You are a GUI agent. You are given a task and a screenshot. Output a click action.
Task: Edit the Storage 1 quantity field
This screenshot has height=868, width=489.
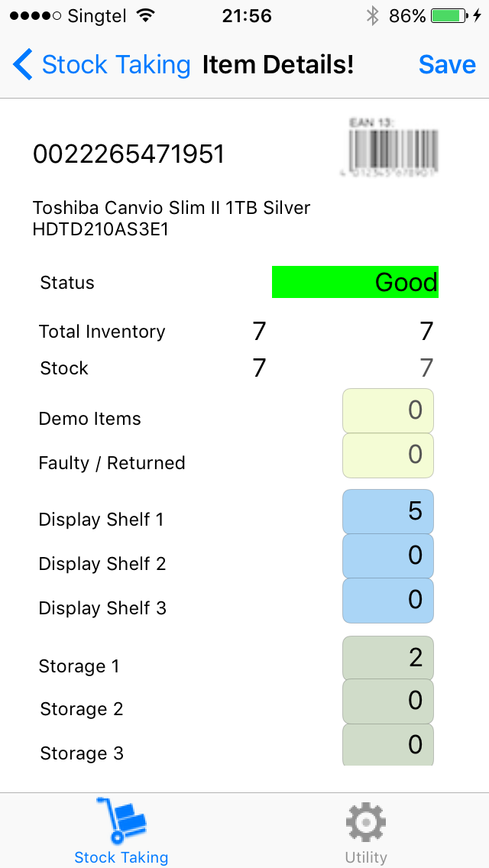pos(388,658)
